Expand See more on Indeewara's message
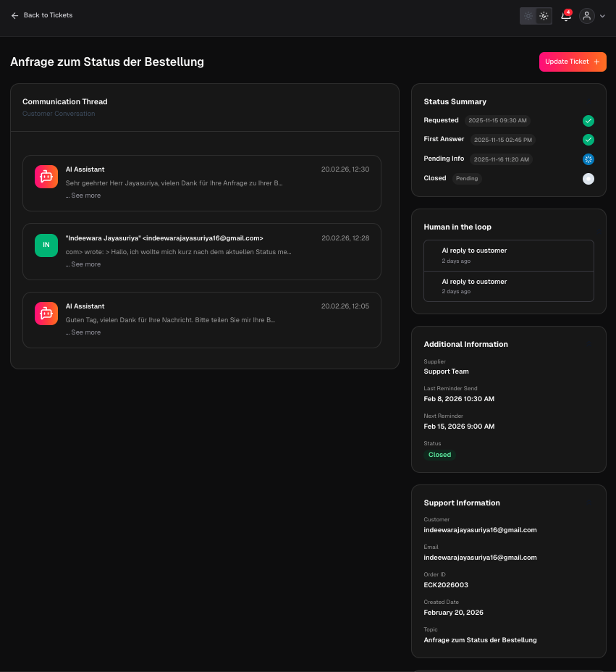This screenshot has height=672, width=616. [85, 264]
